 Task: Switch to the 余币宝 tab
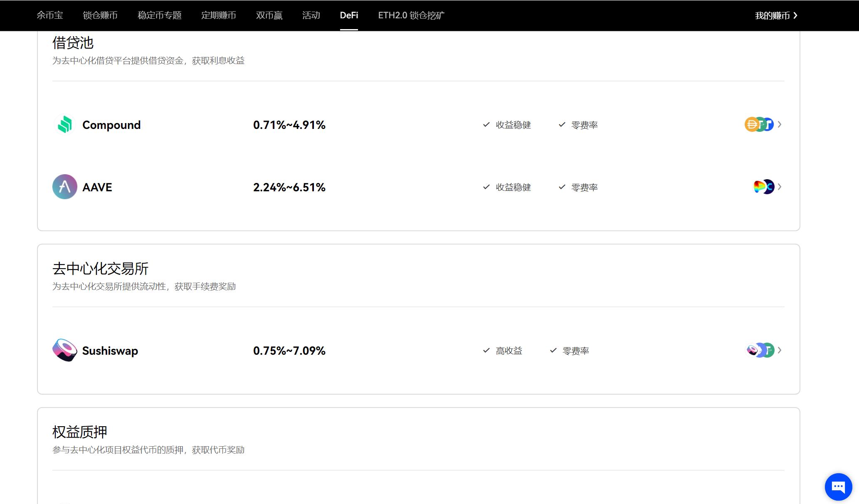49,15
